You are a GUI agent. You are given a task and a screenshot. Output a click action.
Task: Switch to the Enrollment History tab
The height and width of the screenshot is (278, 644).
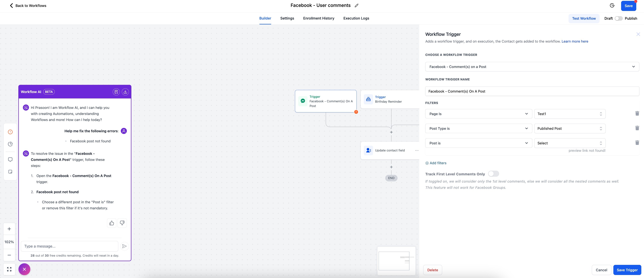tap(318, 18)
